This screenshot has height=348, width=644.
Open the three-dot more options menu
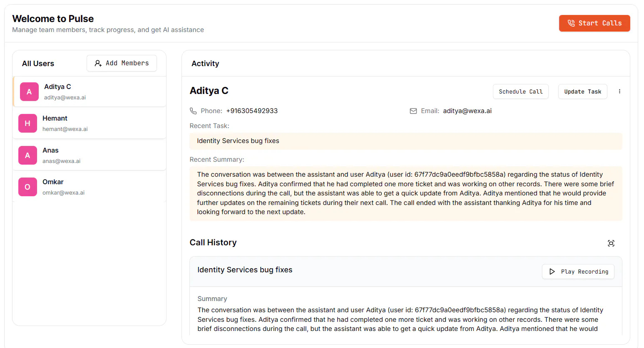point(619,91)
